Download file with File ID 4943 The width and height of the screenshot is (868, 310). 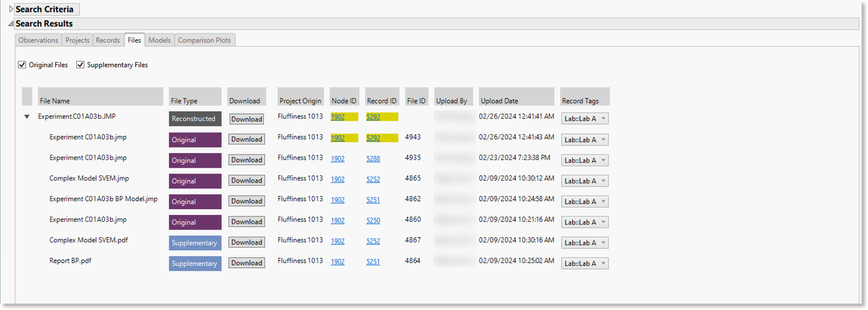click(x=247, y=139)
